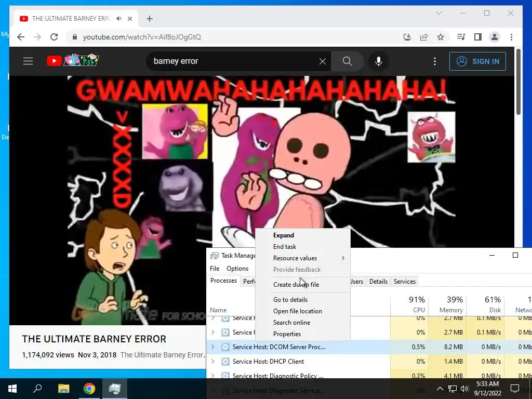Sort processes by CPU column
This screenshot has width=532, height=399.
pos(409,304)
